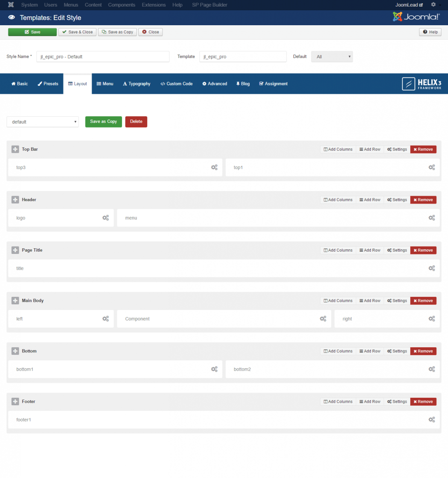Open the Default assignment dropdown showing All
448x478 pixels.
(332, 56)
